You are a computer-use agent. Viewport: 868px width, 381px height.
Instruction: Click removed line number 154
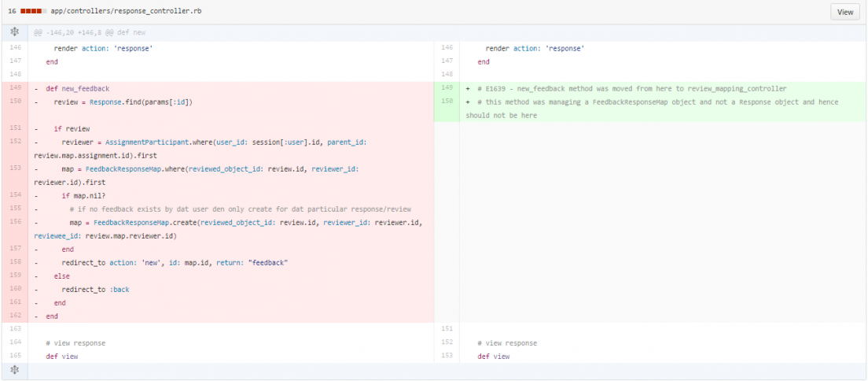click(15, 196)
